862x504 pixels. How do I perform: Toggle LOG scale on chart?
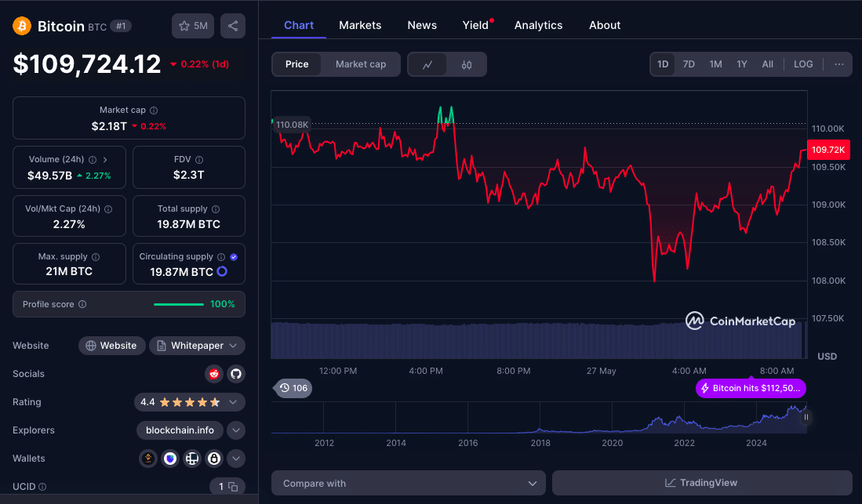click(x=803, y=64)
